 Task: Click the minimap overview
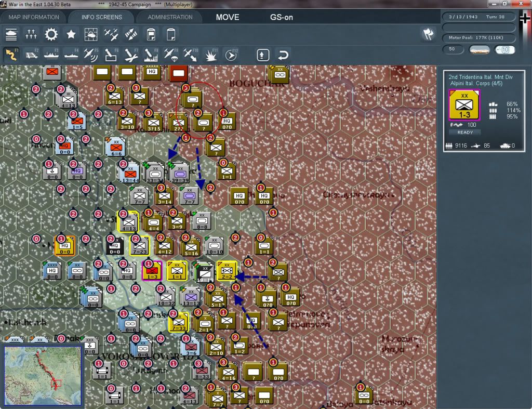coord(43,375)
